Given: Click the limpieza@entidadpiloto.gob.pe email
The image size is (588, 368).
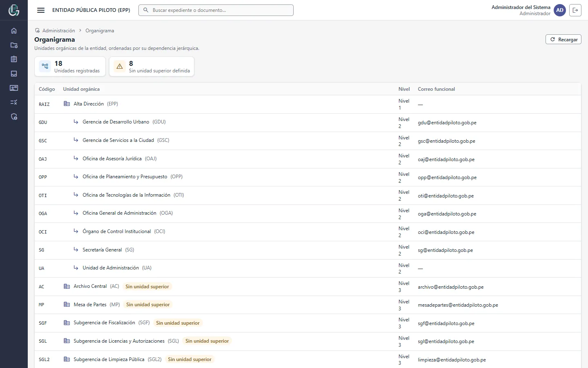Looking at the screenshot, I should tap(452, 360).
